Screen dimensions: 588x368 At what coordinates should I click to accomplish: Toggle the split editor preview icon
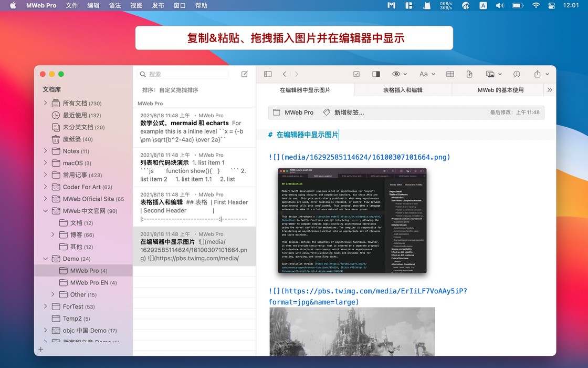click(x=376, y=74)
